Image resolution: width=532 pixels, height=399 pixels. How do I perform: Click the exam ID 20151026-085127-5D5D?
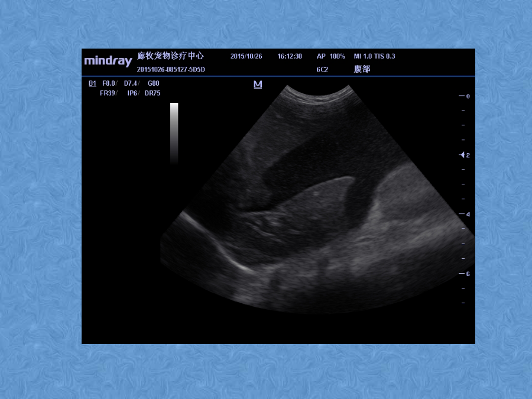coord(171,70)
